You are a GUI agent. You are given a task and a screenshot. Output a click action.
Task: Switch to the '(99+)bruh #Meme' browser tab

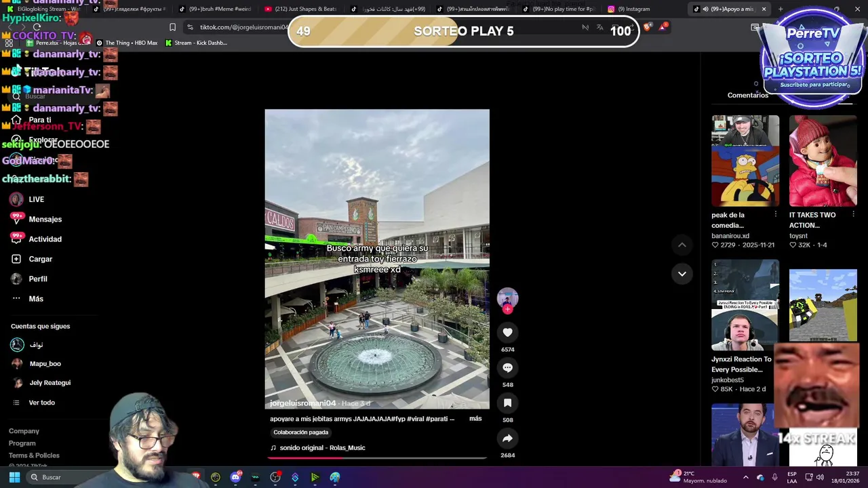point(214,9)
